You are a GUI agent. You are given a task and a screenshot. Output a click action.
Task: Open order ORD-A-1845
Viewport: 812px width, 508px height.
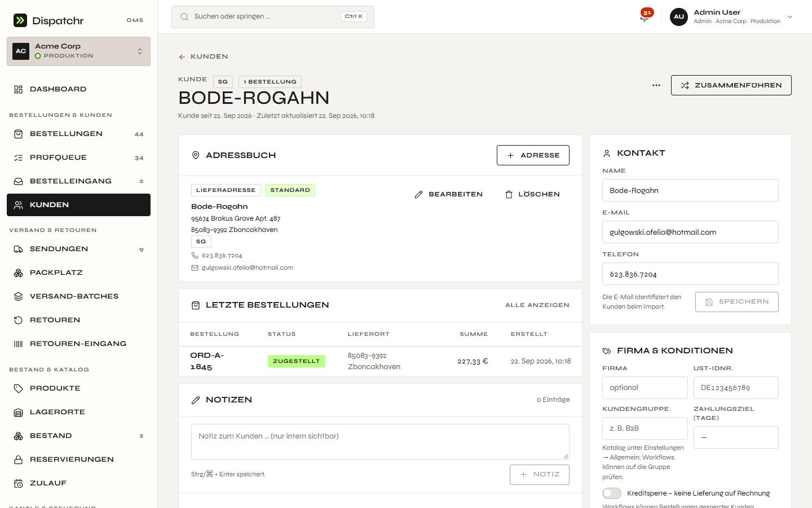[x=207, y=361]
